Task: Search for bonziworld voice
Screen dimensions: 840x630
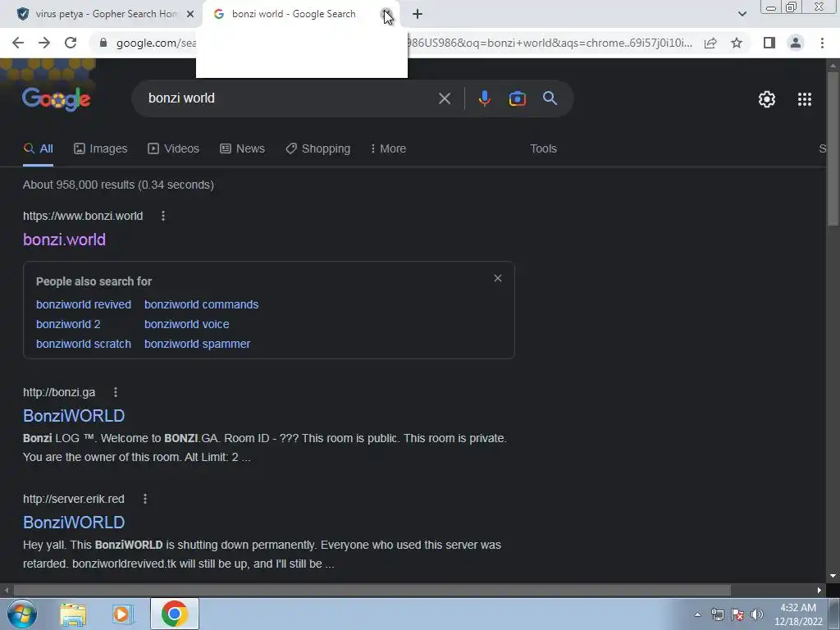Action: coord(186,324)
